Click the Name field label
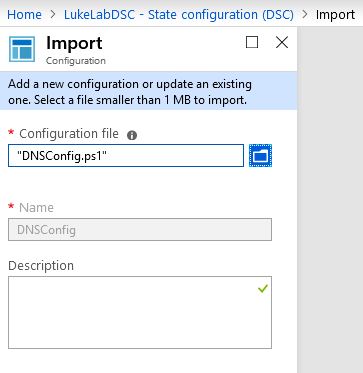Screen dimensions: 363x373 tap(36, 208)
